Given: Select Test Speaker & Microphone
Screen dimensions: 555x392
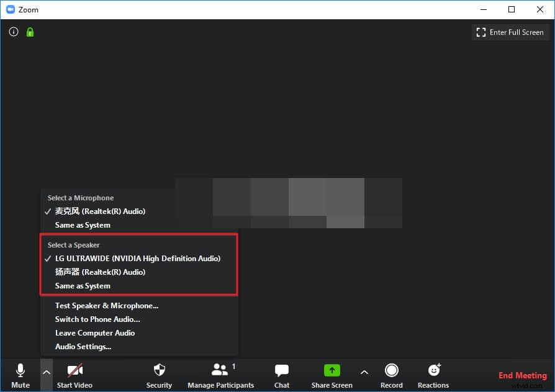Looking at the screenshot, I should 107,305.
